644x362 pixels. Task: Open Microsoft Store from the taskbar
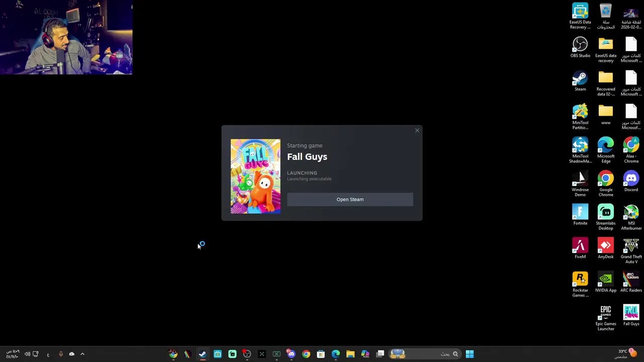[x=320, y=354]
